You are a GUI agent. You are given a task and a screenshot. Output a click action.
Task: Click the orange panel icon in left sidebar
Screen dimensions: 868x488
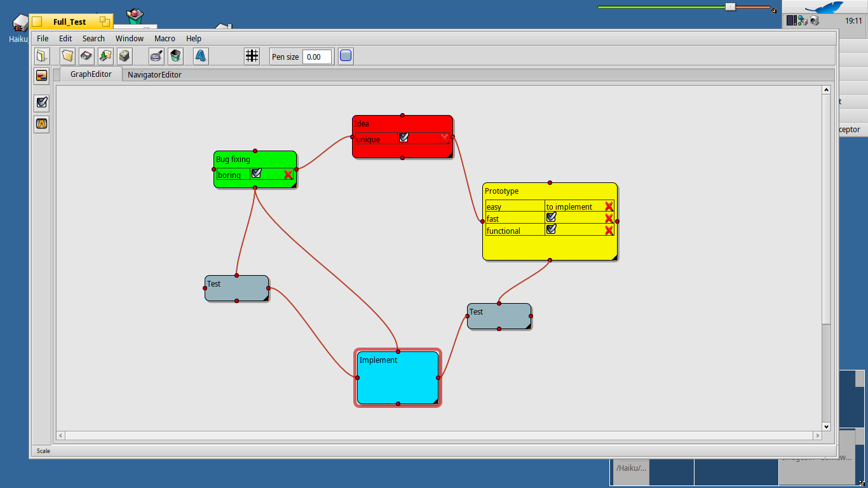coord(42,76)
